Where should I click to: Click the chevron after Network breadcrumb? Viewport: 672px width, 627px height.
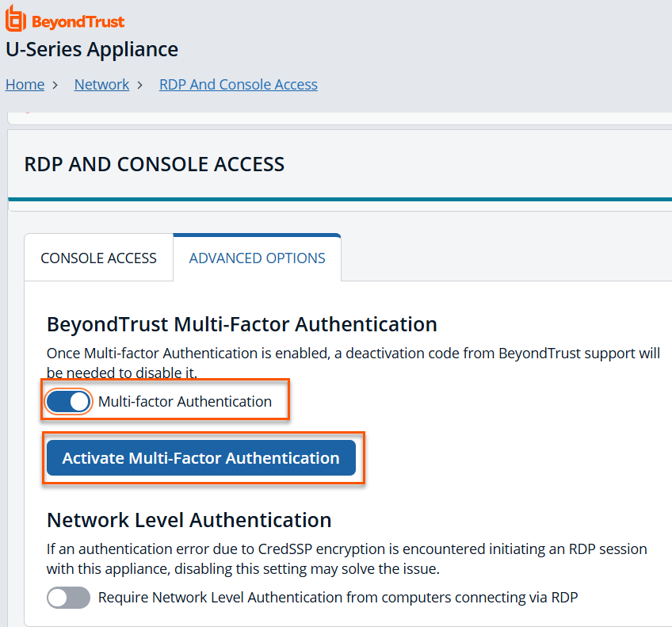coord(139,85)
